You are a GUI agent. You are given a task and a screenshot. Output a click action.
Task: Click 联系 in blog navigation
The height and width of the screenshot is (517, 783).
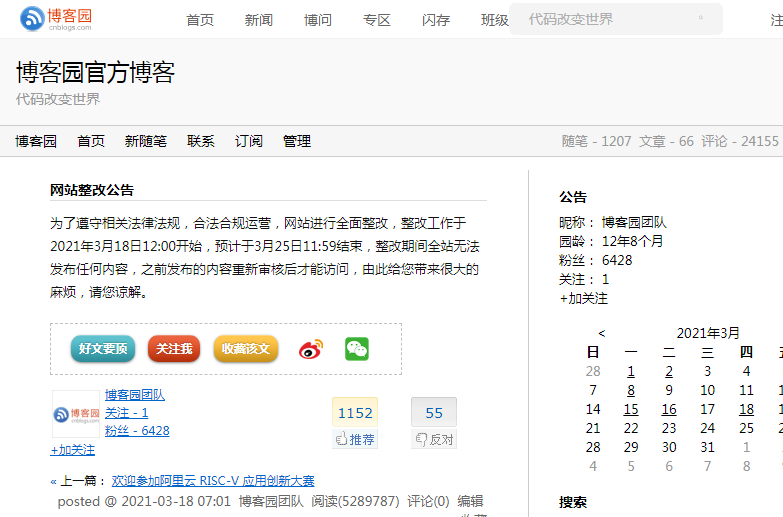[x=201, y=141]
